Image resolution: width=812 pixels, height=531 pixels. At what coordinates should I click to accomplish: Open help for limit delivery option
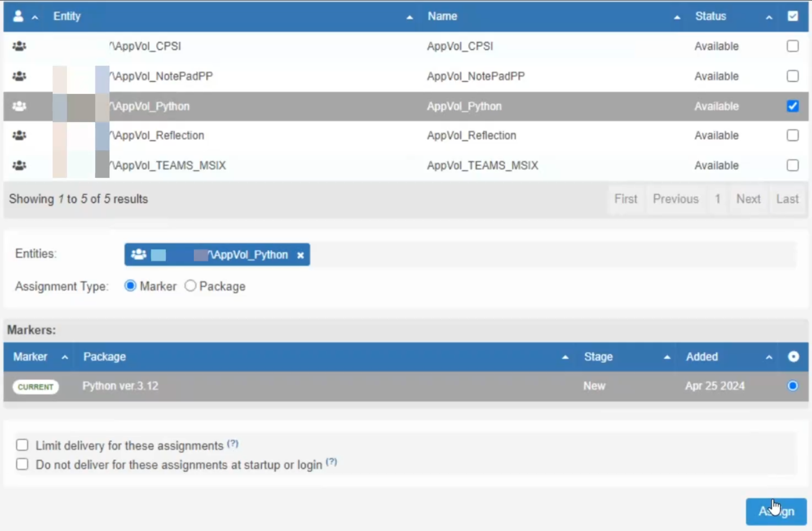pos(233,443)
